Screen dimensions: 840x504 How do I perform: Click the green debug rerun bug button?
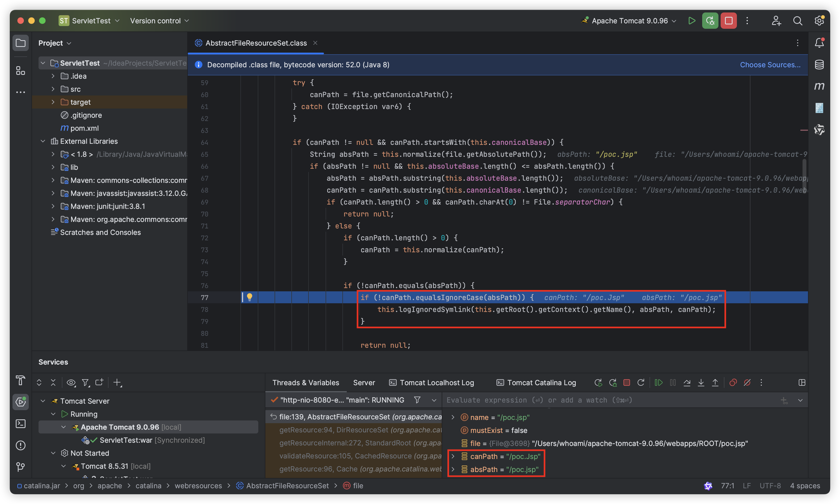tap(710, 21)
